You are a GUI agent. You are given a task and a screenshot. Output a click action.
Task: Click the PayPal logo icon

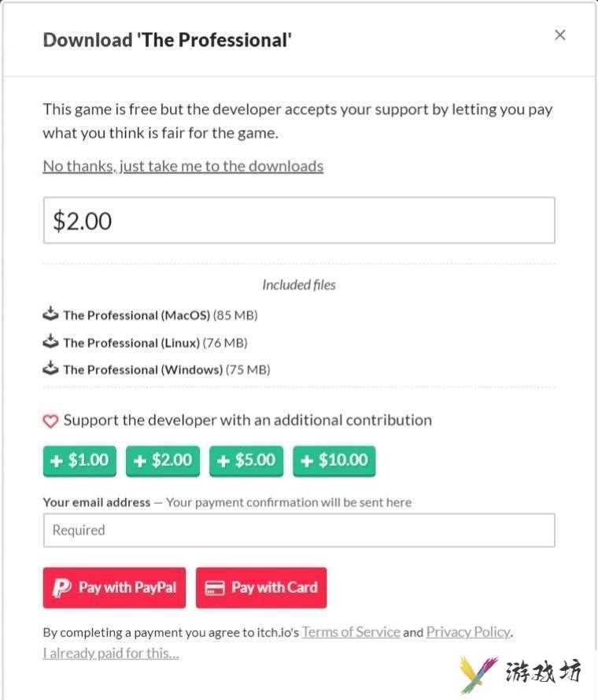tap(61, 587)
